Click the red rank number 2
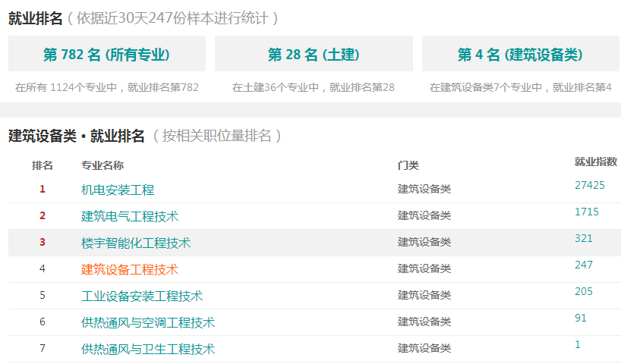This screenshot has height=364, width=621. coord(43,215)
